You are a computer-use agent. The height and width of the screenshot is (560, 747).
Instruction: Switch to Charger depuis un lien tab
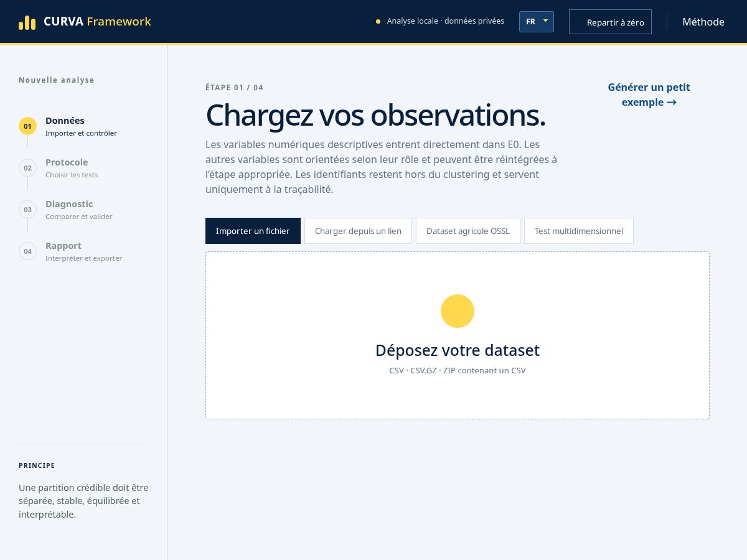pos(358,231)
